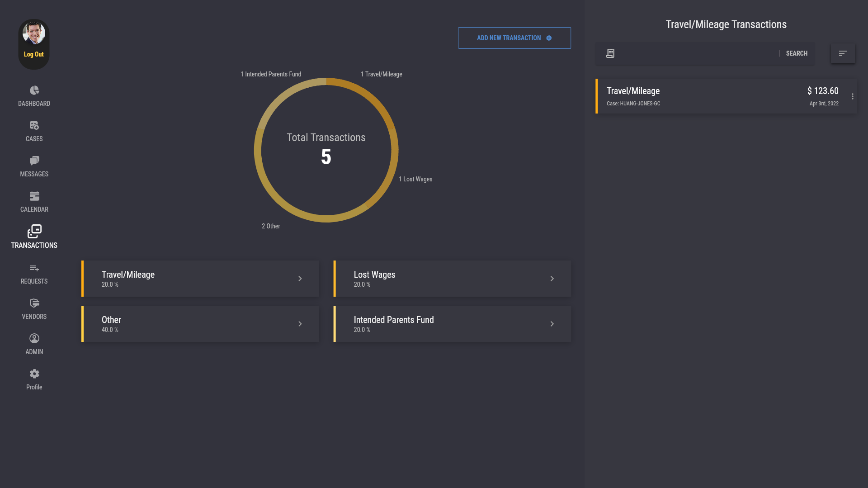
Task: Open the Requests list icon
Action: click(34, 268)
